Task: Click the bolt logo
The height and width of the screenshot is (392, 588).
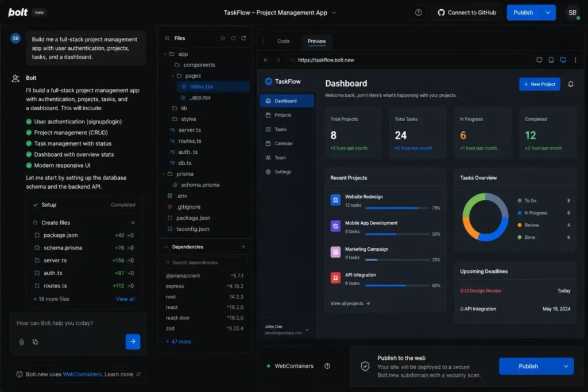Action: [18, 13]
